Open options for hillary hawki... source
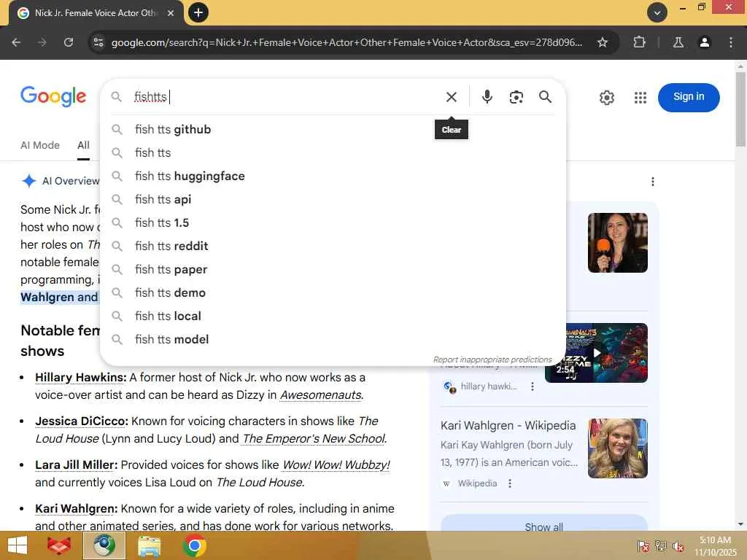The width and height of the screenshot is (747, 560). click(x=533, y=386)
